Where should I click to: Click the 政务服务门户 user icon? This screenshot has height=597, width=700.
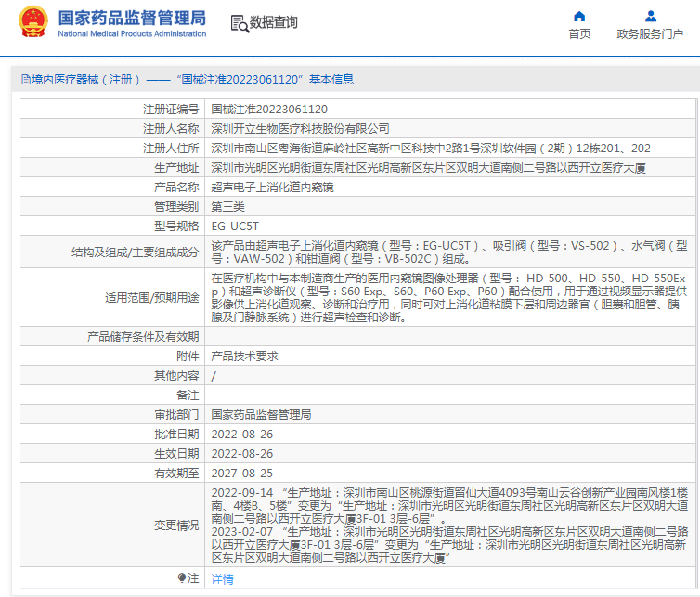pos(651,17)
